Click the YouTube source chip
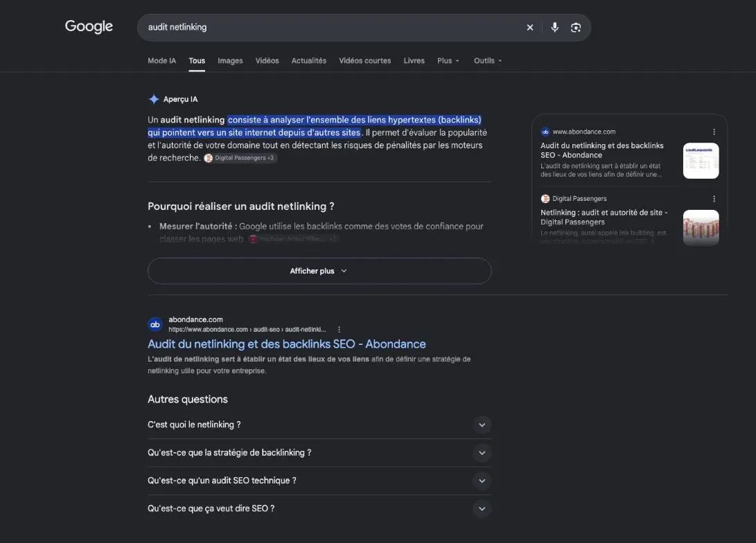This screenshot has width=756, height=543. point(293,239)
